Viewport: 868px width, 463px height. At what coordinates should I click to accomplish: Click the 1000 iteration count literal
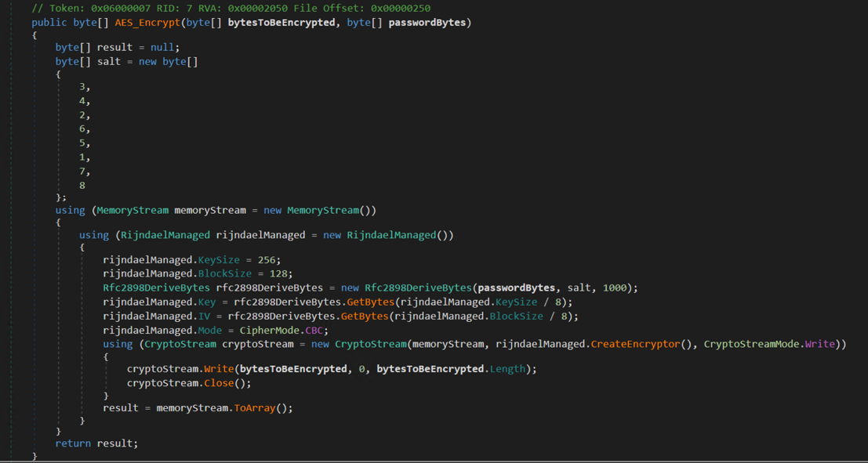pos(616,288)
